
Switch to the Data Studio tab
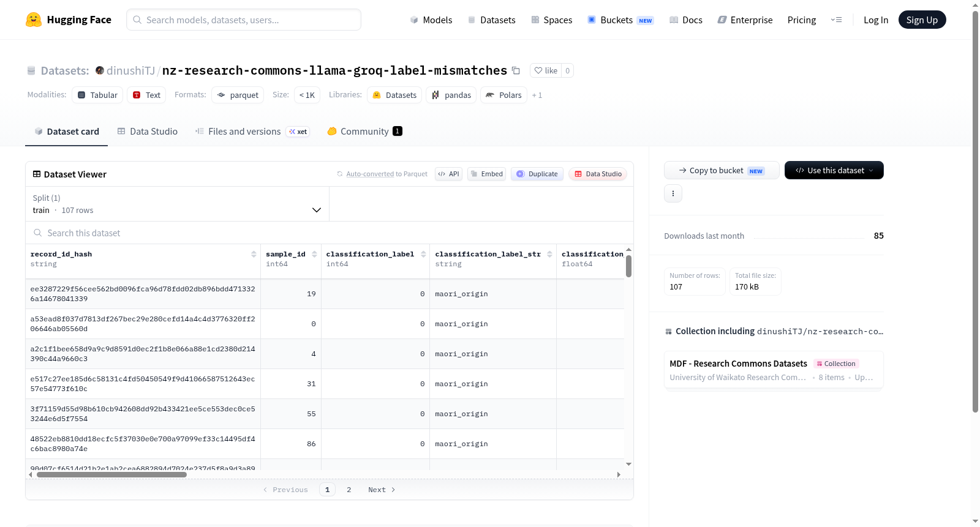(147, 131)
